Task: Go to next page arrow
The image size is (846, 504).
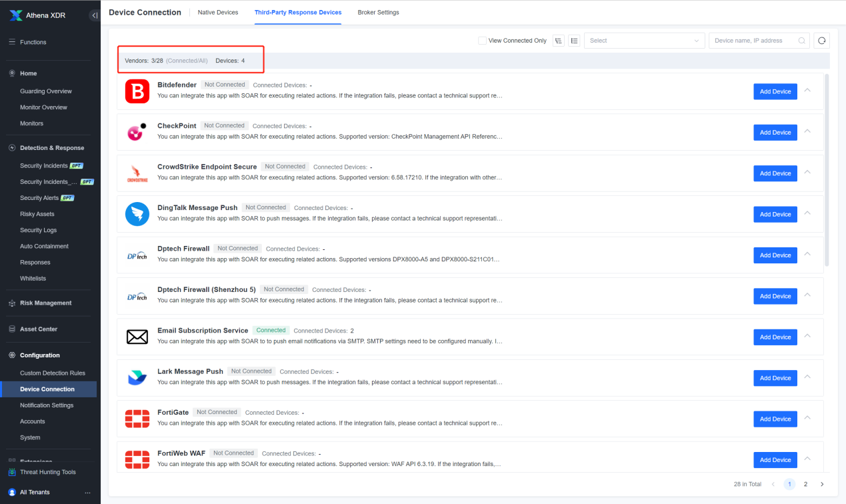Action: click(x=822, y=484)
